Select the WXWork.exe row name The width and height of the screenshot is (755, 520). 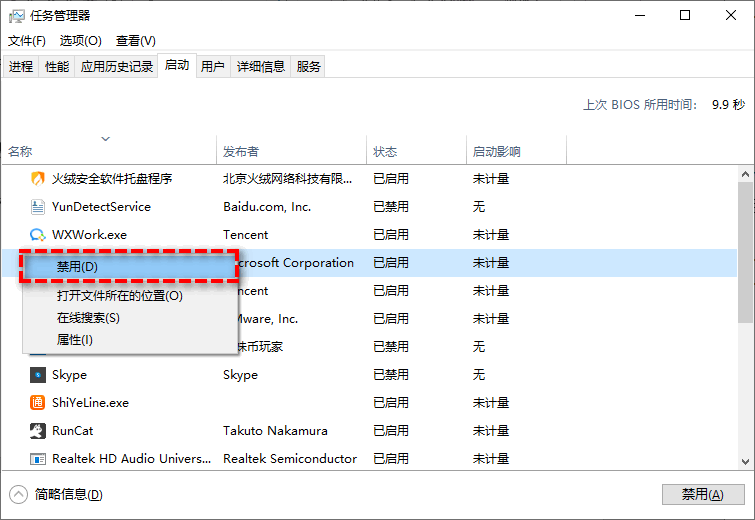(90, 234)
